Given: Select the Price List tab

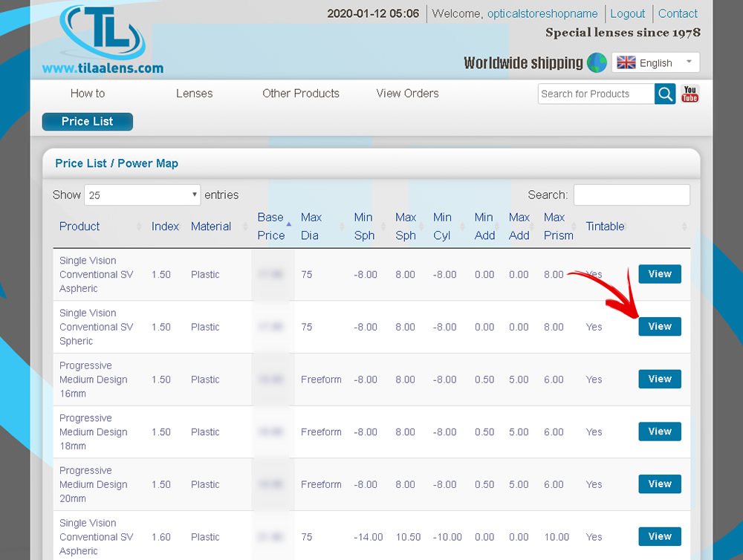Looking at the screenshot, I should [x=88, y=122].
